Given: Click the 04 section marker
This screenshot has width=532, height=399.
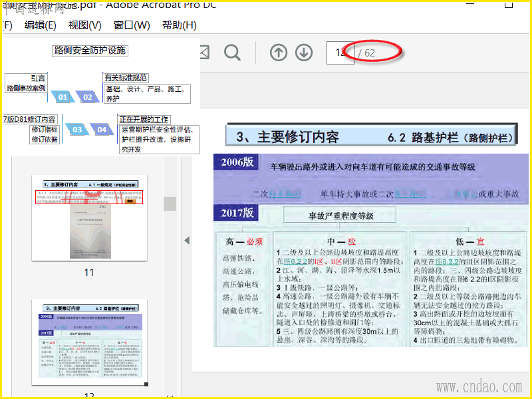Looking at the screenshot, I should coord(102,130).
